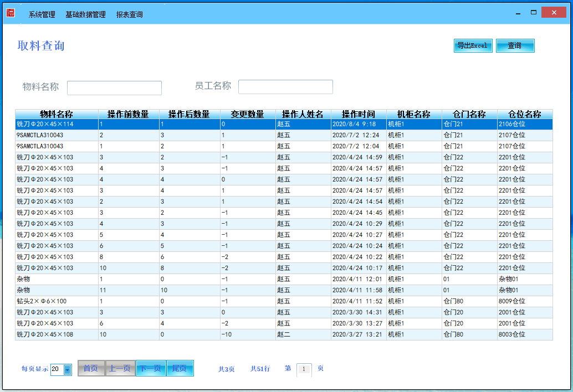The width and height of the screenshot is (573, 392).
Task: Click the 下一页 next page button
Action: click(x=151, y=368)
